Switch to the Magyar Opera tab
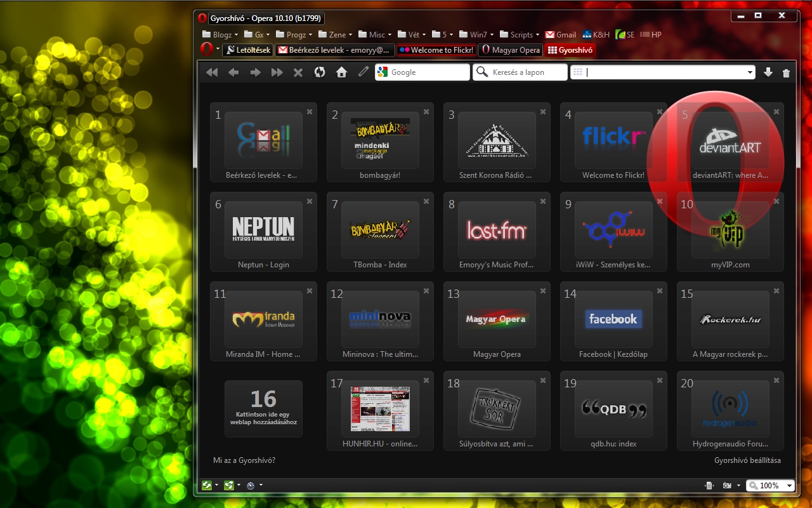 point(511,50)
